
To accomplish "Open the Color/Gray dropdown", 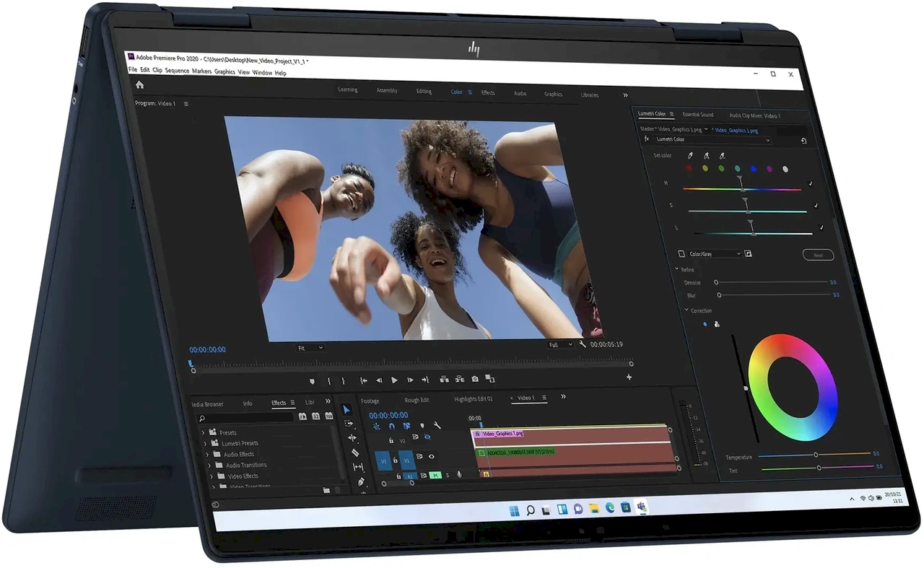I will pyautogui.click(x=715, y=254).
